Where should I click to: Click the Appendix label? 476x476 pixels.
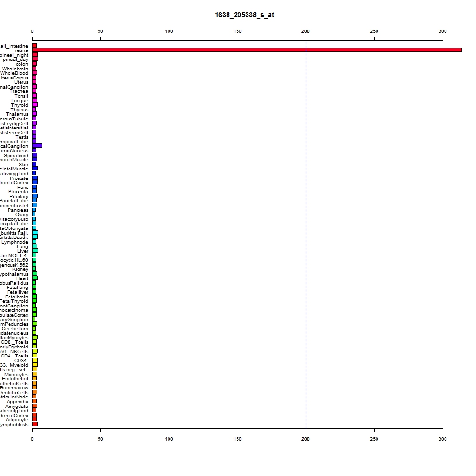(x=17, y=402)
